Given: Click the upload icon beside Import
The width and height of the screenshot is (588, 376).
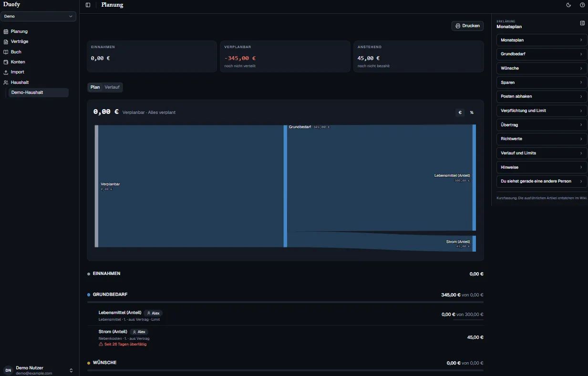Looking at the screenshot, I should point(6,72).
